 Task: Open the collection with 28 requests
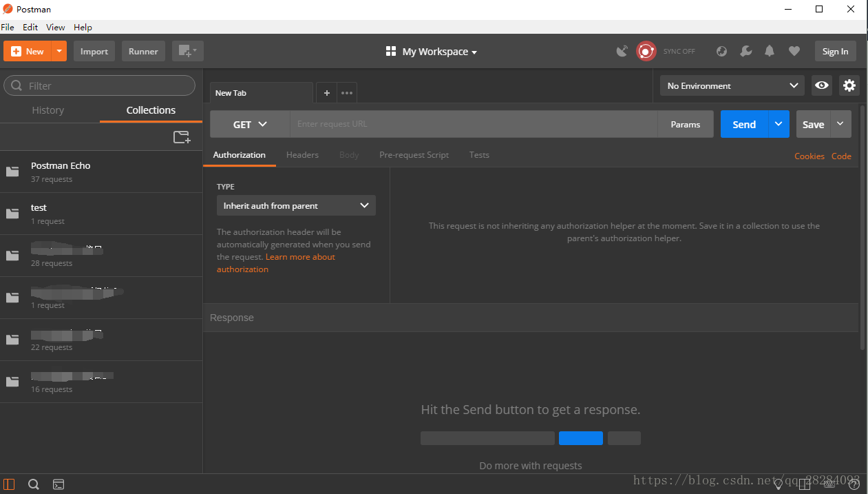coord(101,256)
